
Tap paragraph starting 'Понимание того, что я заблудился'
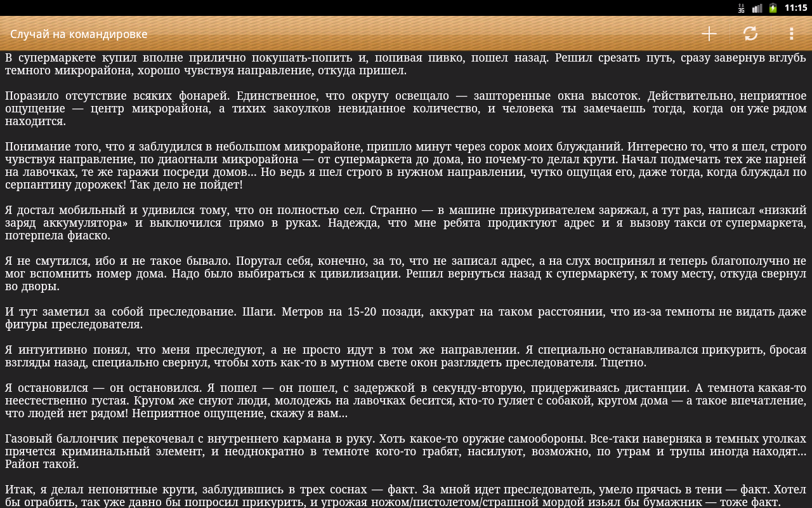click(x=406, y=166)
